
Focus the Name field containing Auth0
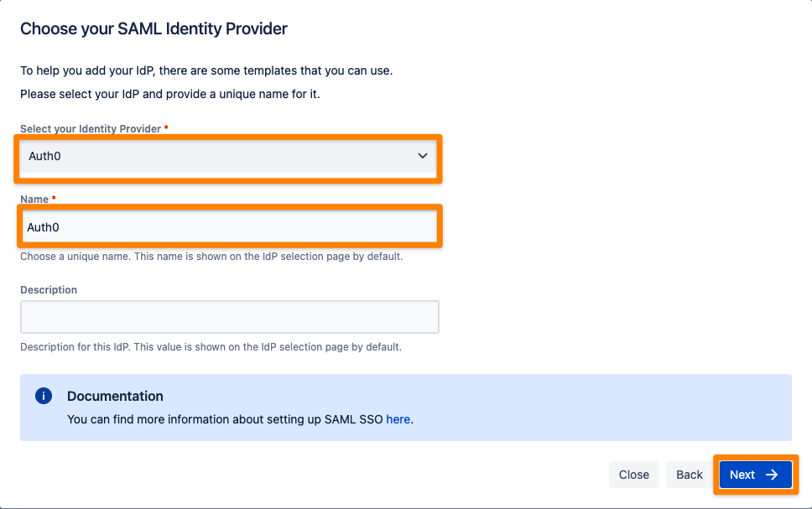pyautogui.click(x=229, y=226)
